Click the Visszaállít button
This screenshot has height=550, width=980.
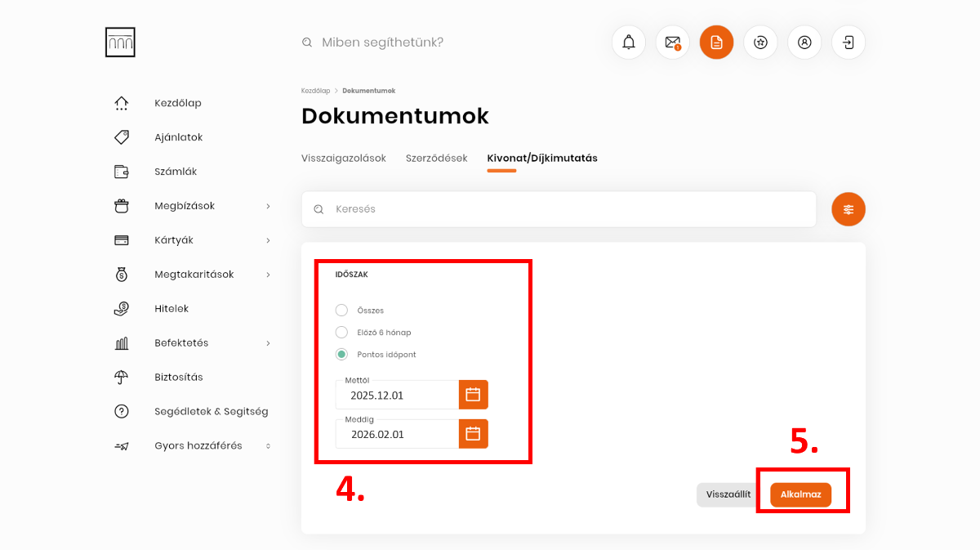[x=728, y=494]
